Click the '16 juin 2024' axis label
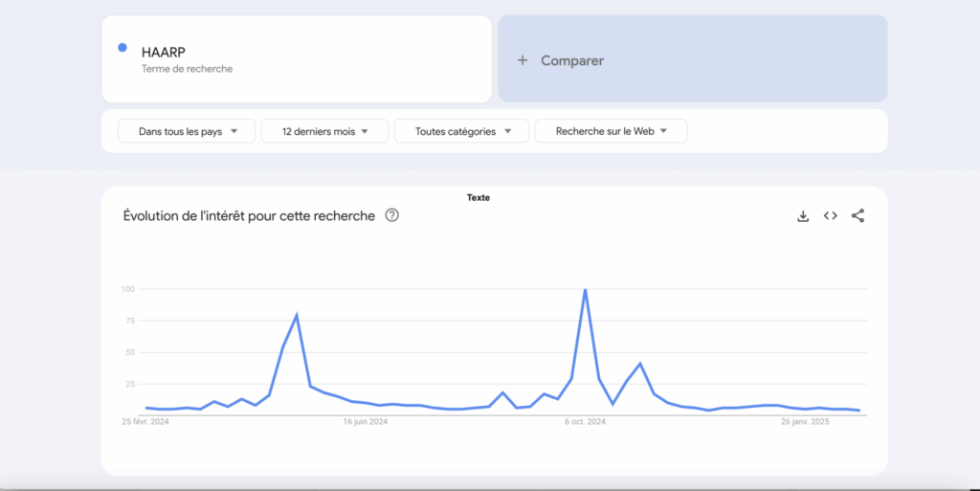The width and height of the screenshot is (980, 491). 365,422
